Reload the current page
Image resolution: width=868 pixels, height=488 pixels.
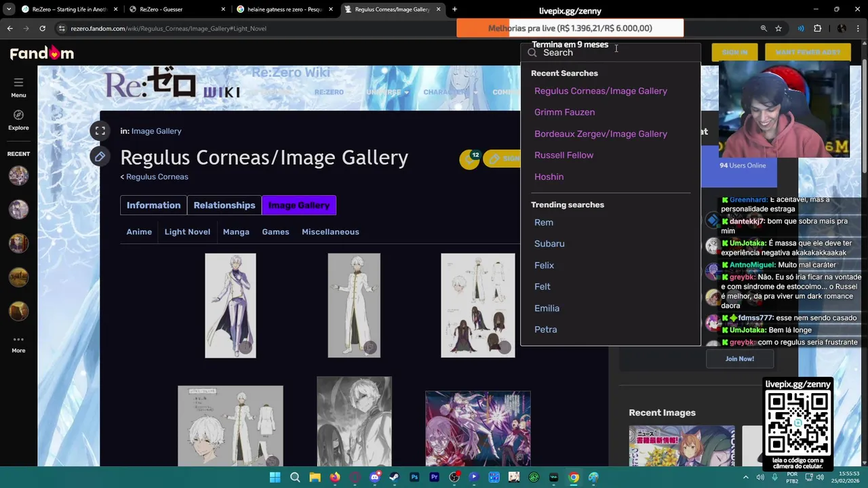[42, 28]
